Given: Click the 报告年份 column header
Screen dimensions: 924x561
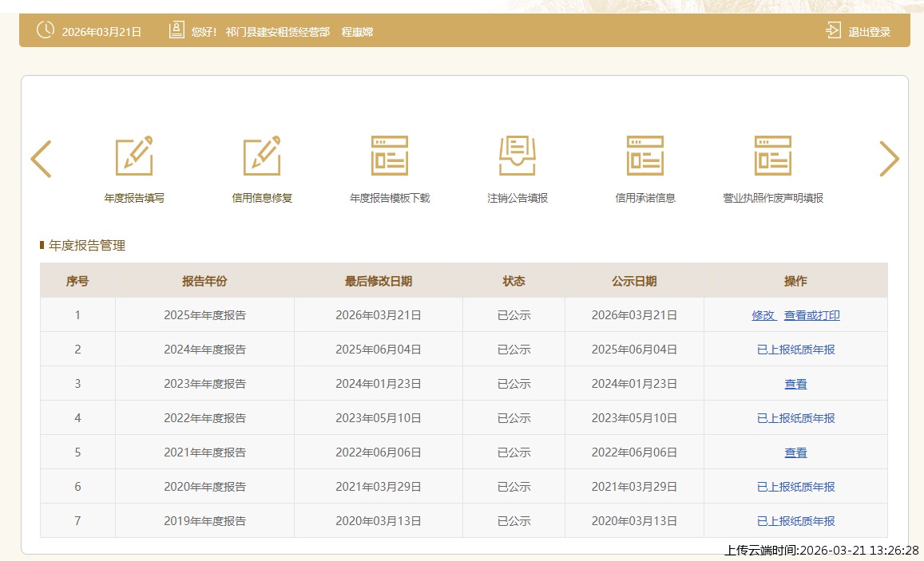Looking at the screenshot, I should 204,281.
